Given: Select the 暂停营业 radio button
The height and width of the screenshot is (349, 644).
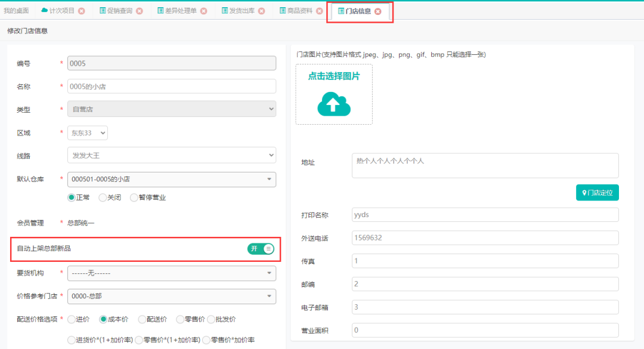Looking at the screenshot, I should [x=134, y=197].
